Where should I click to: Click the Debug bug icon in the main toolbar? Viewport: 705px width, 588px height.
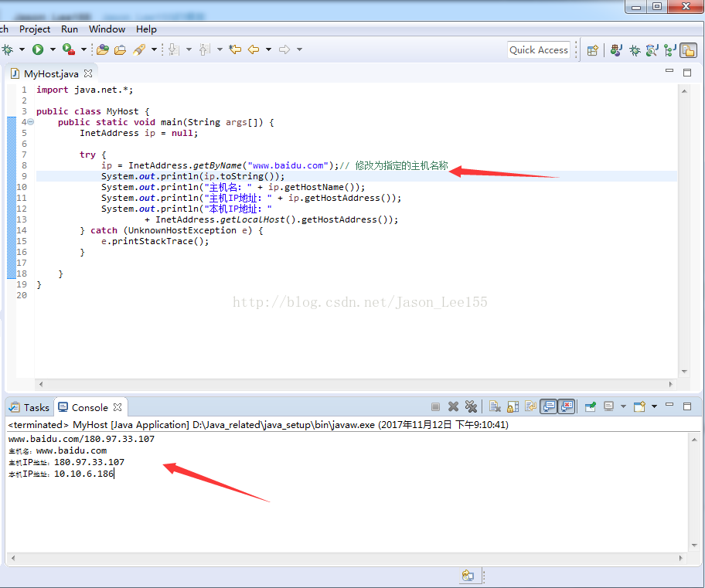[7, 49]
